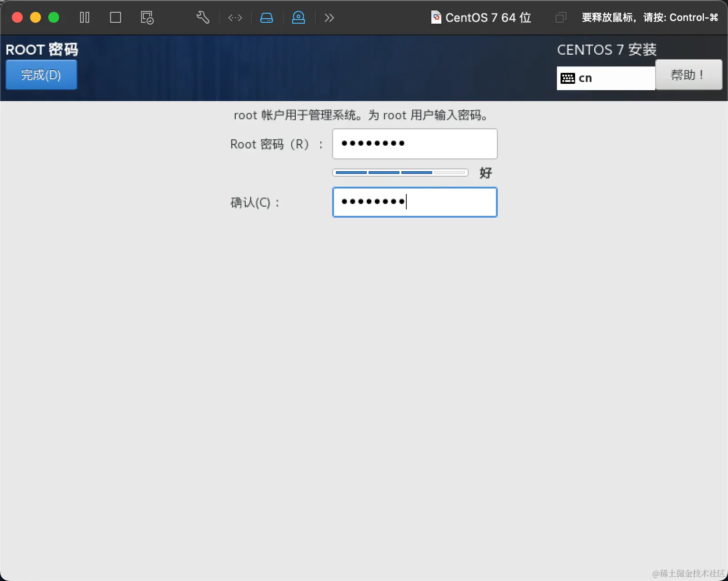728x581 pixels.
Task: Focus the 确认(C) confirm password field
Action: coord(415,202)
